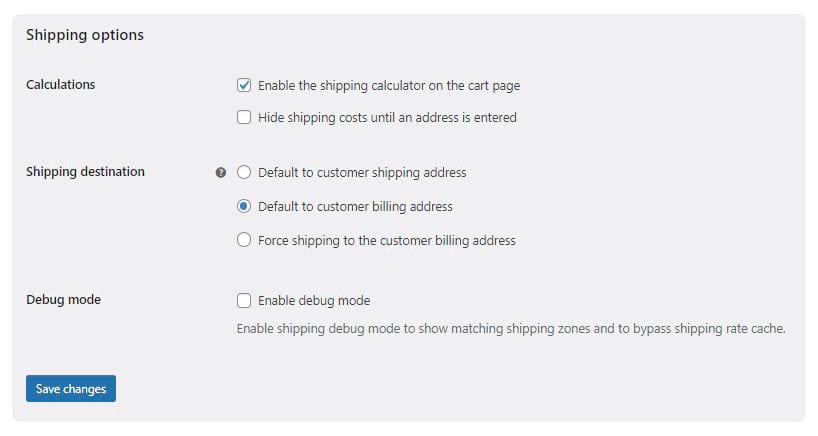Enable hiding shipping costs until address entered

[244, 117]
